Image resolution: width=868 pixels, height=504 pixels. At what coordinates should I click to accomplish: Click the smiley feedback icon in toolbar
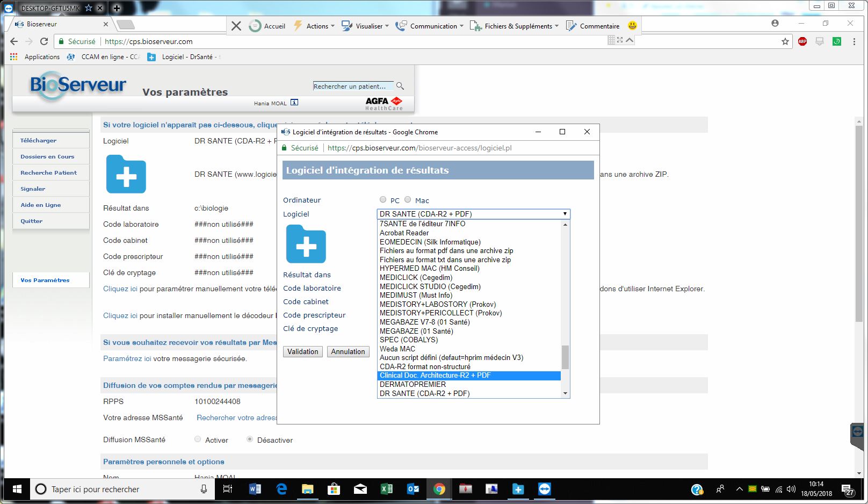(632, 26)
